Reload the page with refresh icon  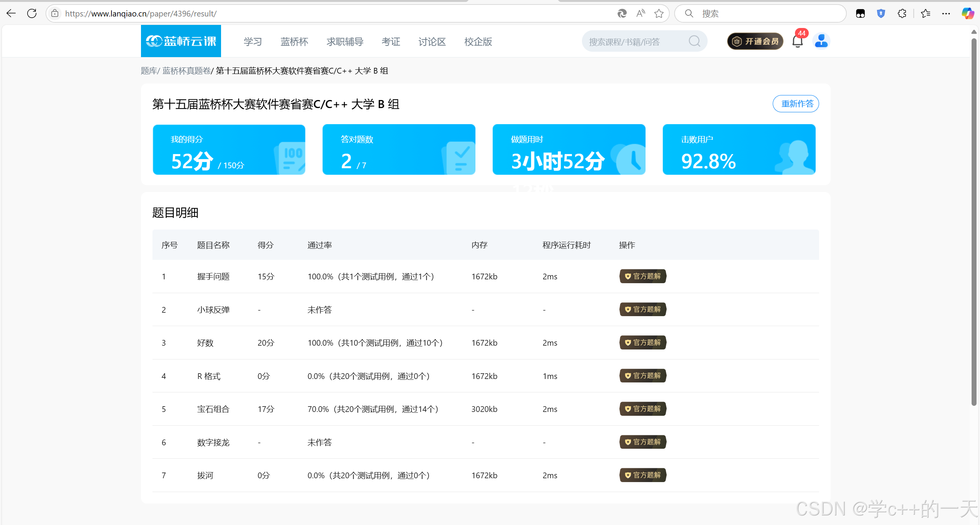32,13
